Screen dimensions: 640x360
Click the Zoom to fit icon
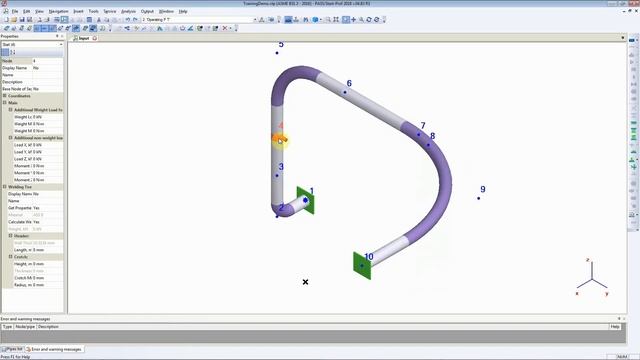click(x=336, y=20)
